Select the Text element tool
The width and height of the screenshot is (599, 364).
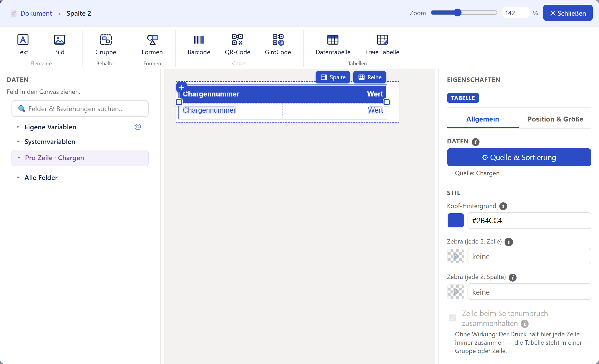coord(23,45)
